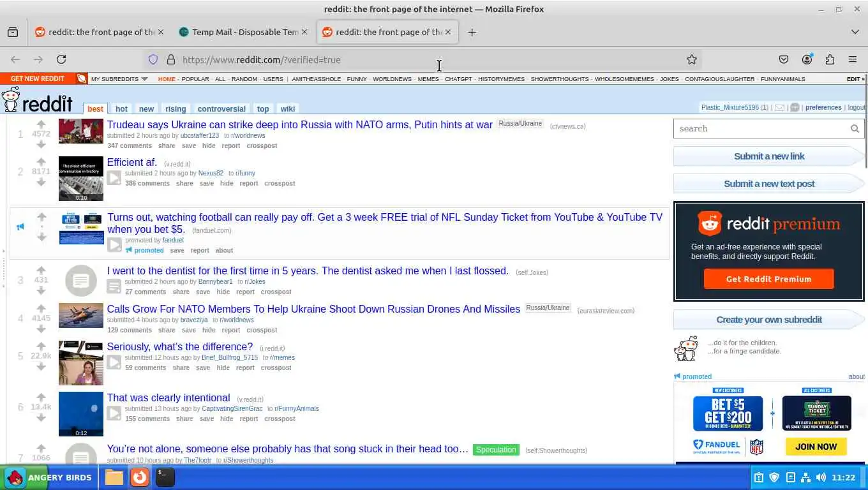Click the browser URL address bar
This screenshot has width=868, height=490.
point(421,59)
